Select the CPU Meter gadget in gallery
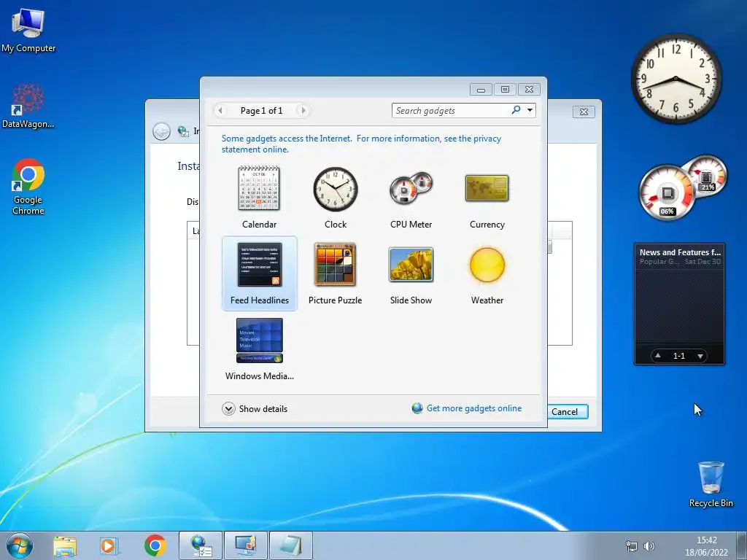Viewport: 747px width, 560px height. tap(411, 197)
